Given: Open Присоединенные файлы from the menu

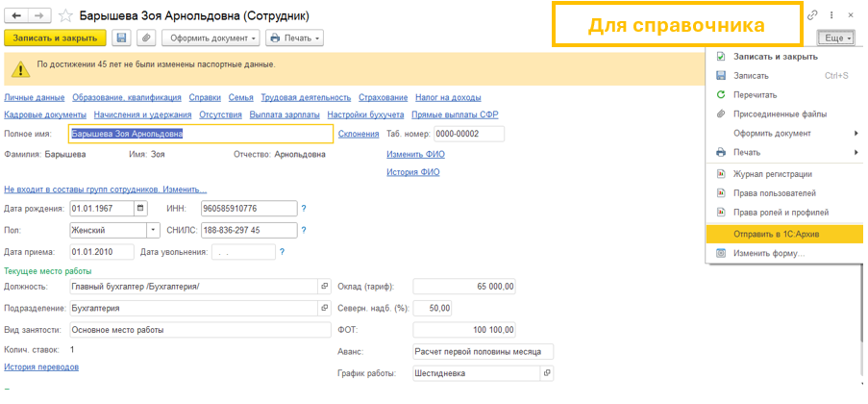Looking at the screenshot, I should pos(784,114).
